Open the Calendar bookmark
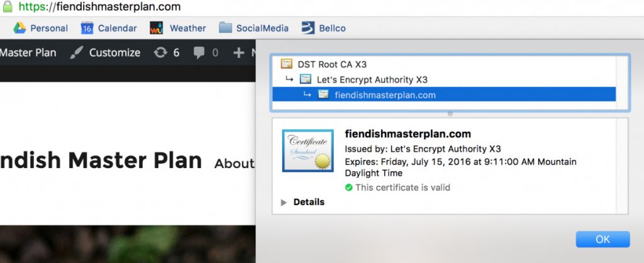 (x=109, y=28)
